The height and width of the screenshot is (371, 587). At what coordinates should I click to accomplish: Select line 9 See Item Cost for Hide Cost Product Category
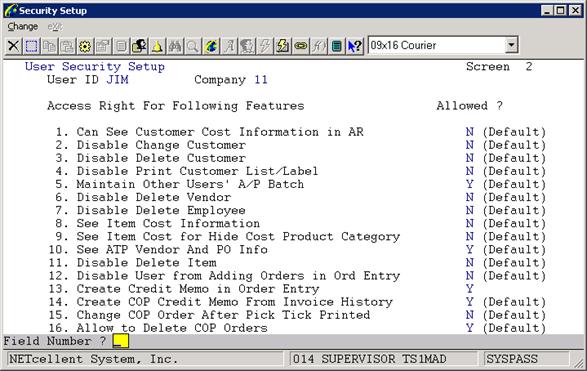click(228, 237)
